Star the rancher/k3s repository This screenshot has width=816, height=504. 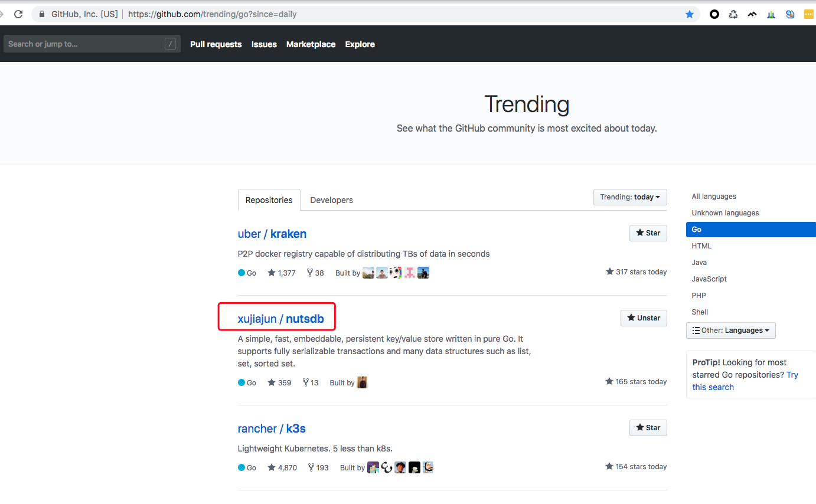click(x=648, y=428)
